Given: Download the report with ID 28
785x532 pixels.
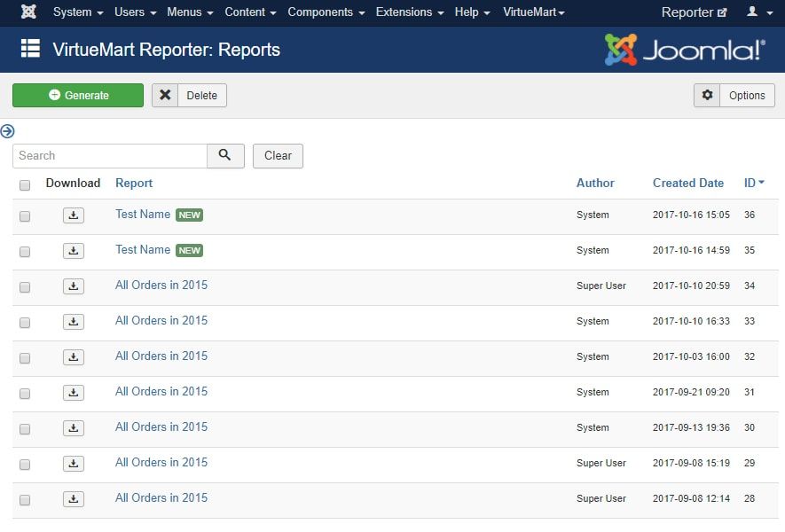Looking at the screenshot, I should pyautogui.click(x=74, y=499).
